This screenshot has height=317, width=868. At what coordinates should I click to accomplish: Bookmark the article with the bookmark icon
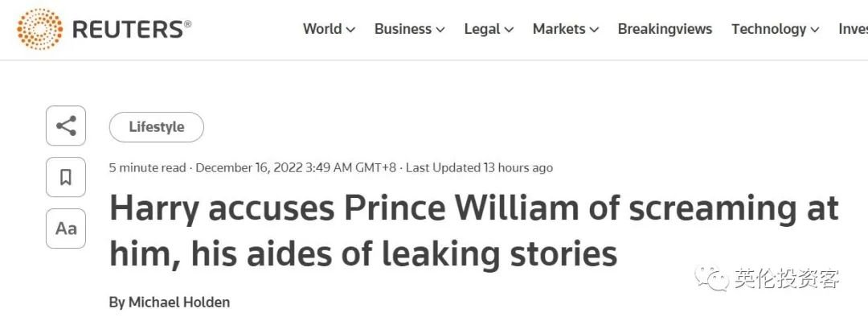click(x=66, y=177)
